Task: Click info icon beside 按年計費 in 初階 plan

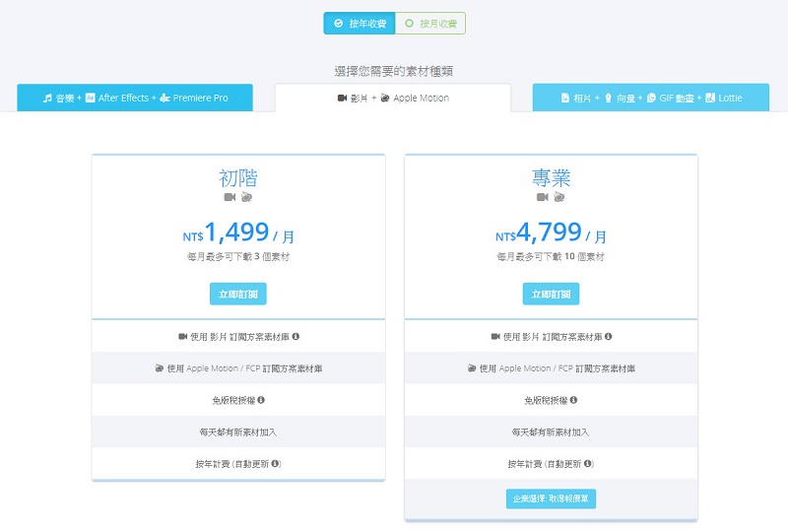Action: [x=276, y=463]
